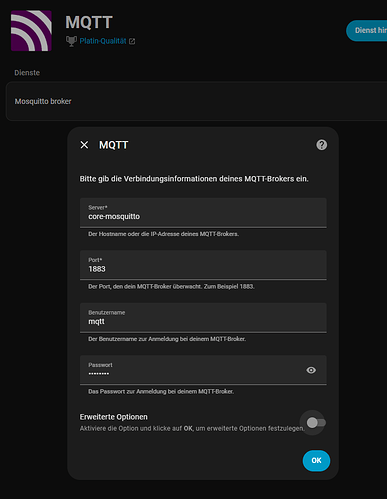This screenshot has width=387, height=499.
Task: Click the MQTT integration logo
Action: [x=31, y=31]
